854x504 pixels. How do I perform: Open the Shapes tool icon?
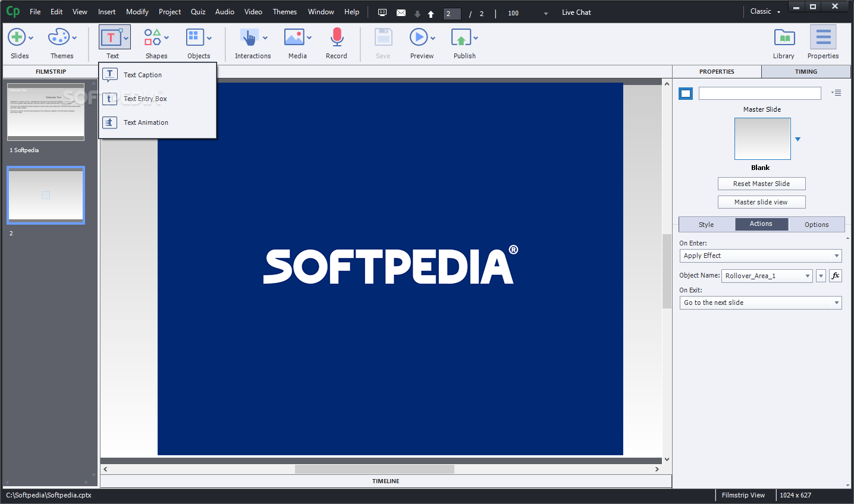(152, 37)
